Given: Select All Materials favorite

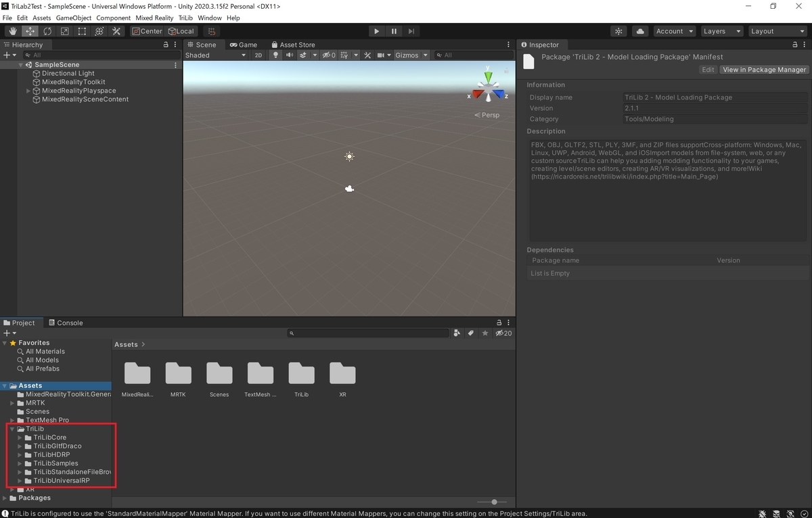Looking at the screenshot, I should pos(45,352).
